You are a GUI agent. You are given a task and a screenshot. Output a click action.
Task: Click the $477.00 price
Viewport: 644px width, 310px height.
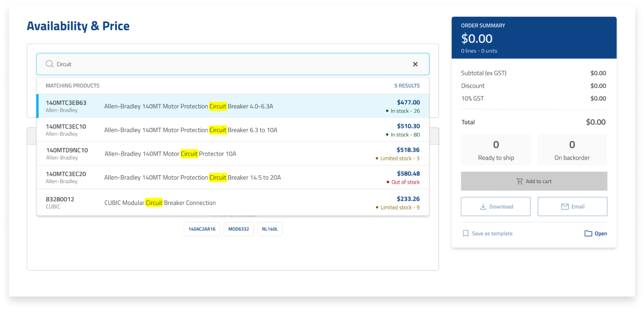pos(408,103)
